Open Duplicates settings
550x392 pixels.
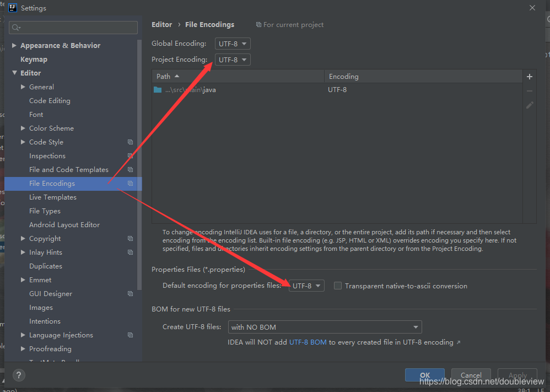coord(46,266)
